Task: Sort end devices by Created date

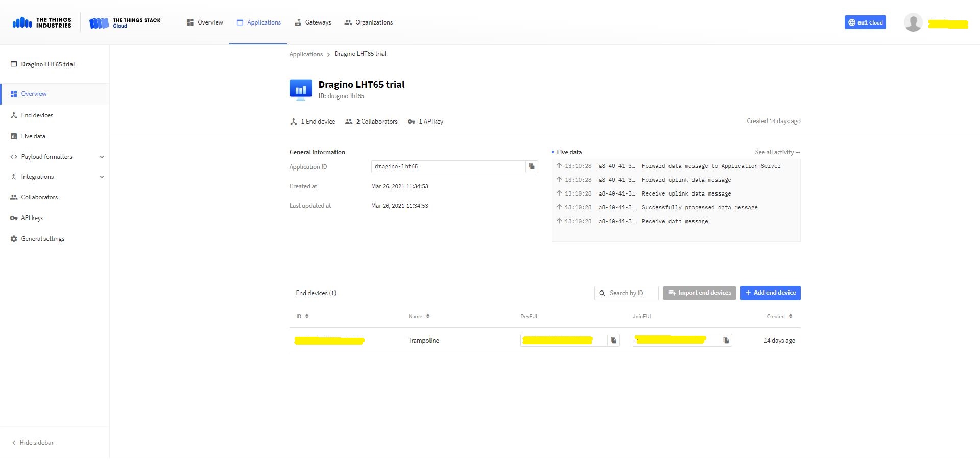Action: click(x=779, y=317)
